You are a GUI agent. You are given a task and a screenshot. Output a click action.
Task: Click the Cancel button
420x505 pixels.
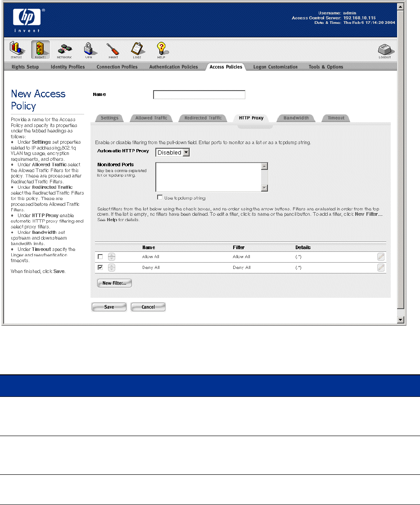point(148,307)
